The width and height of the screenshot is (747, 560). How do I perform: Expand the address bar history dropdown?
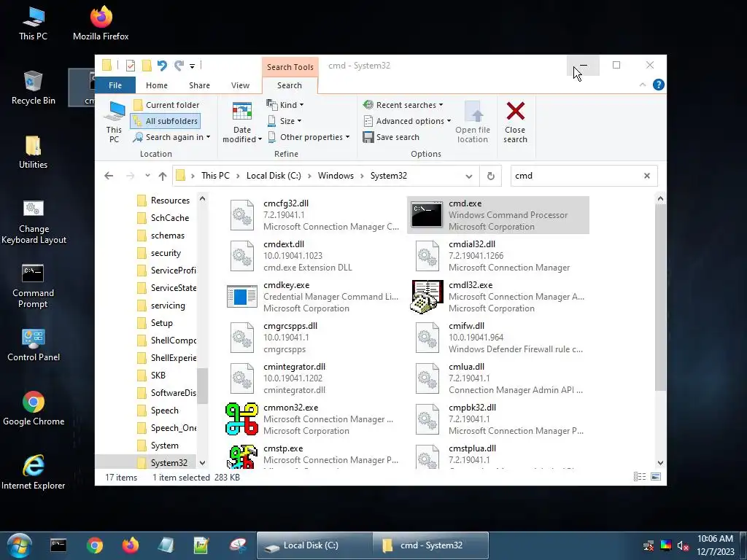pos(469,176)
